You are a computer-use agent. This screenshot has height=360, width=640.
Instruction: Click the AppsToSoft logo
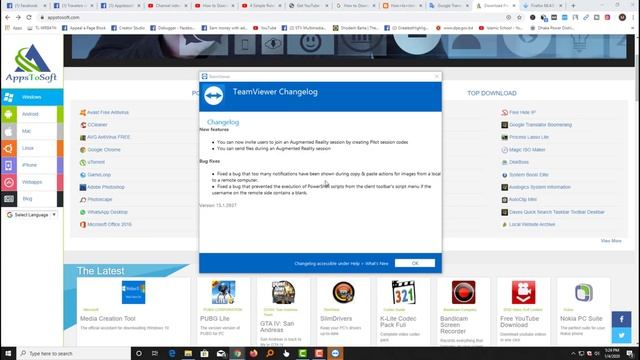31,63
